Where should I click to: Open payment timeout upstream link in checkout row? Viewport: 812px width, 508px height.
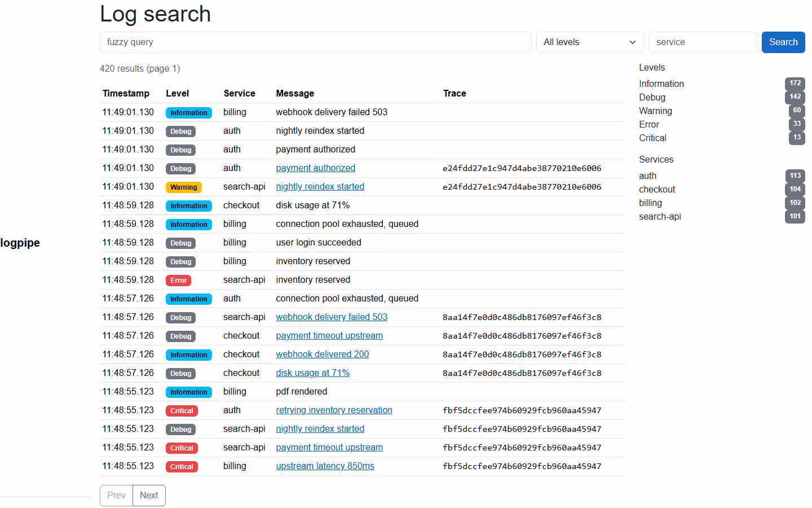pos(329,336)
